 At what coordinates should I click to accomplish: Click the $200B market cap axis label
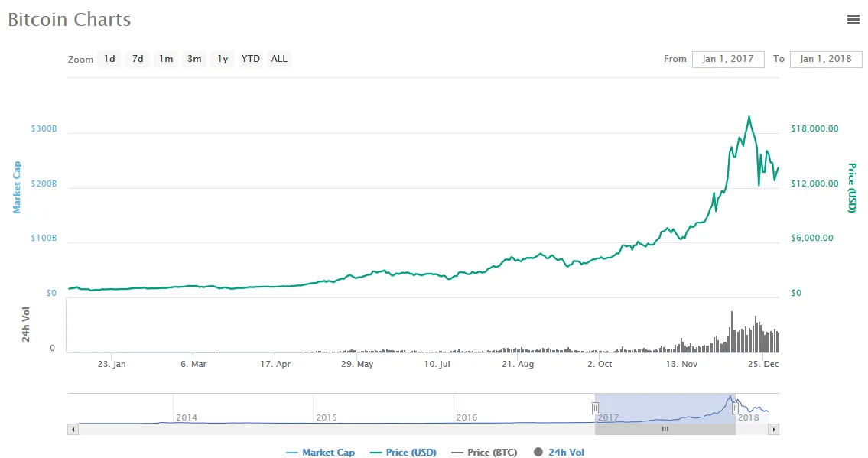[44, 184]
